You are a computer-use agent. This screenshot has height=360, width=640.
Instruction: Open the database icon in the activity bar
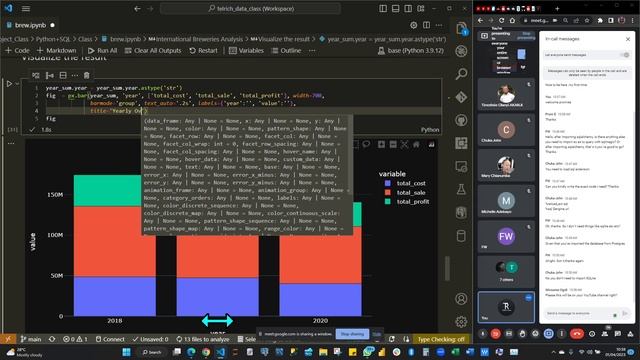click(461, 236)
